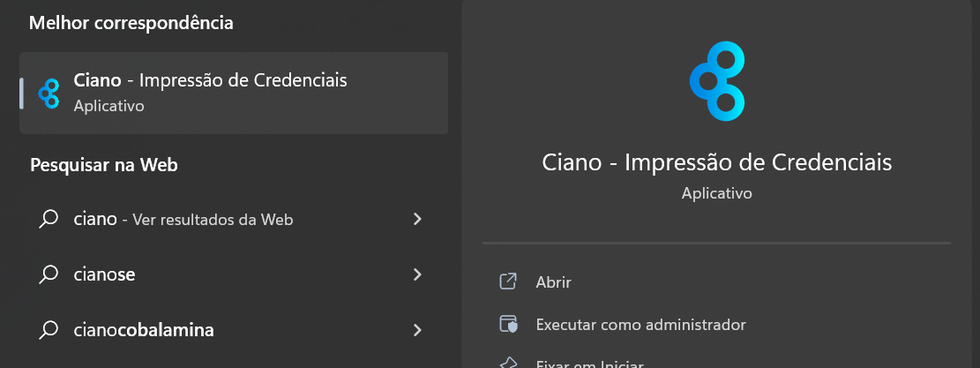The width and height of the screenshot is (980, 368).
Task: Select the cianose search suggestion text
Action: (x=104, y=274)
